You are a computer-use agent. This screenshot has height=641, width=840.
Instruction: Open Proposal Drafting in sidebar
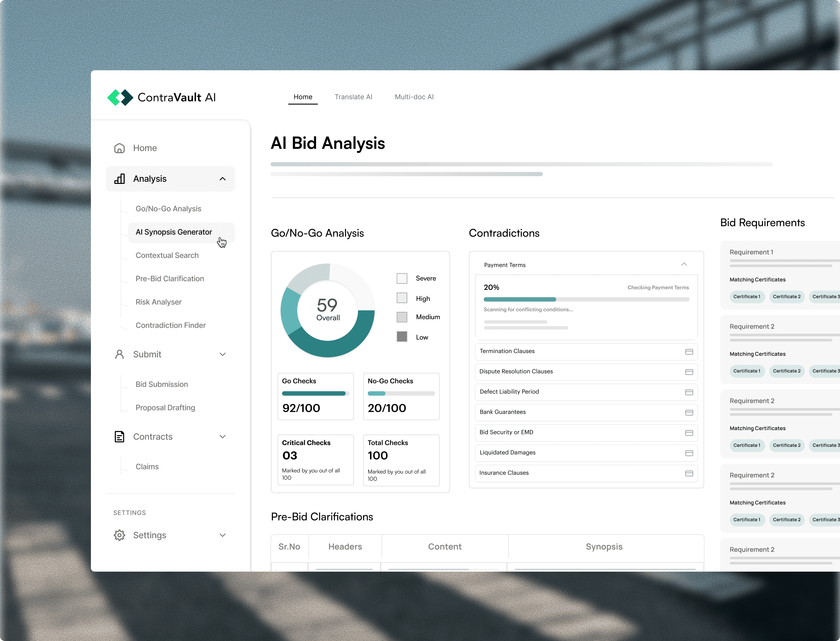(165, 407)
